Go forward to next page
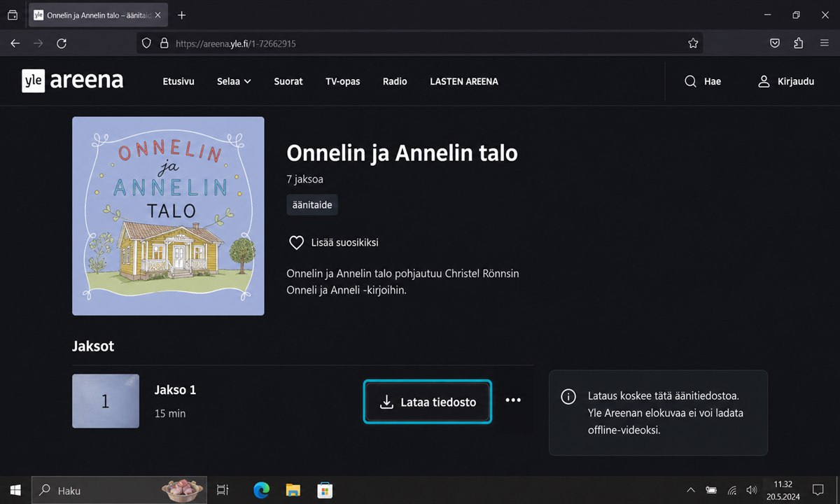 coord(38,43)
